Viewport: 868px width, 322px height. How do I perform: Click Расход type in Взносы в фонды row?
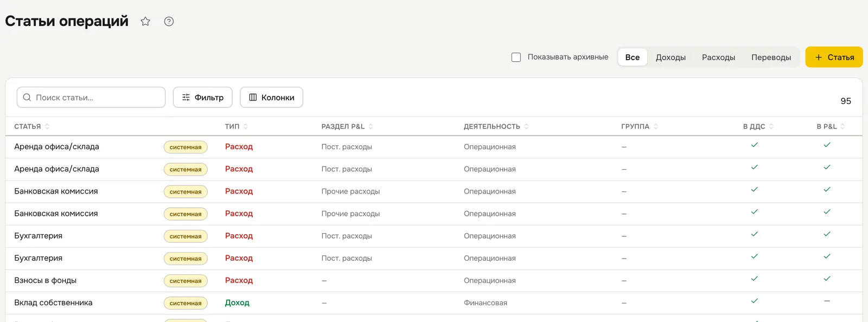[x=239, y=280]
